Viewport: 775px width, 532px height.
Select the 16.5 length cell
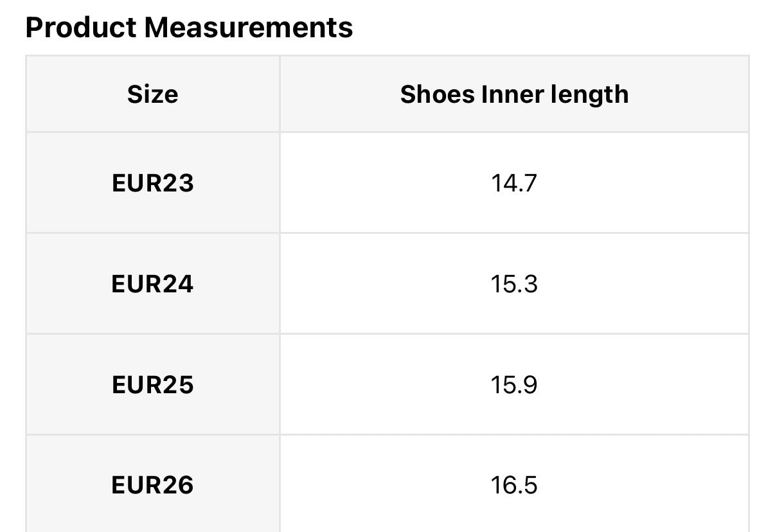(514, 485)
